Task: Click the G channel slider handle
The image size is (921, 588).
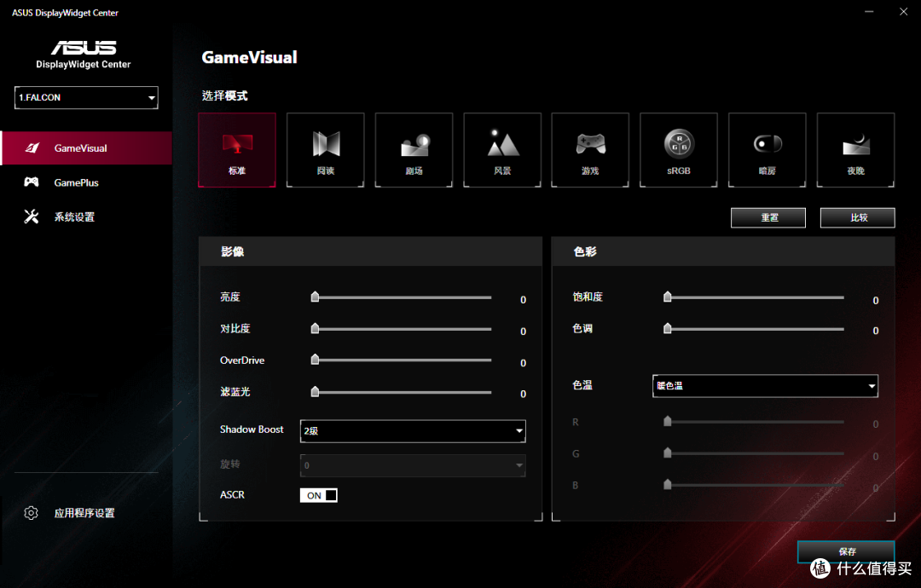Action: pyautogui.click(x=667, y=453)
